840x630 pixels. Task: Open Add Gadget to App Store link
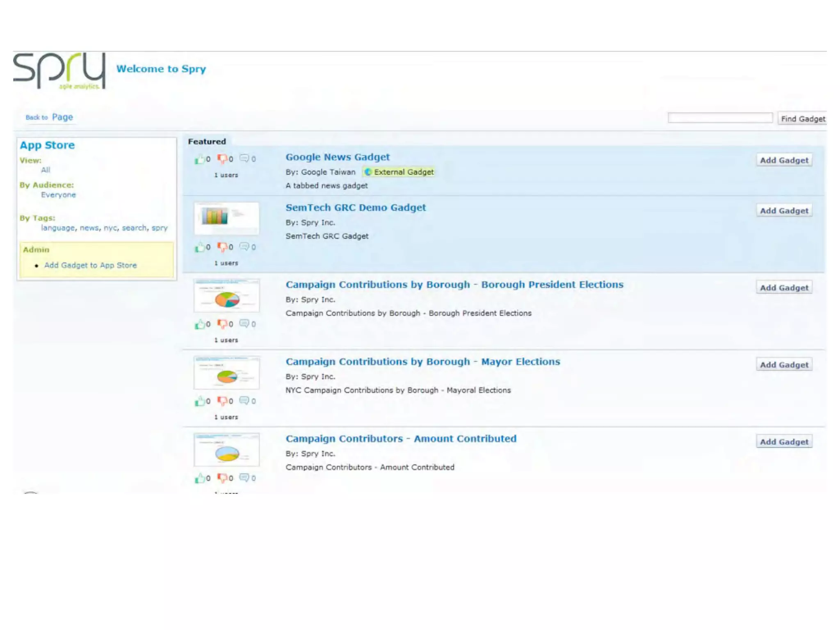point(90,265)
